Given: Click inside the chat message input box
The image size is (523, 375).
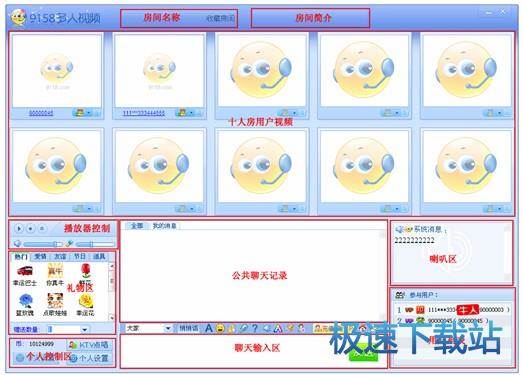Looking at the screenshot, I should tap(253, 351).
